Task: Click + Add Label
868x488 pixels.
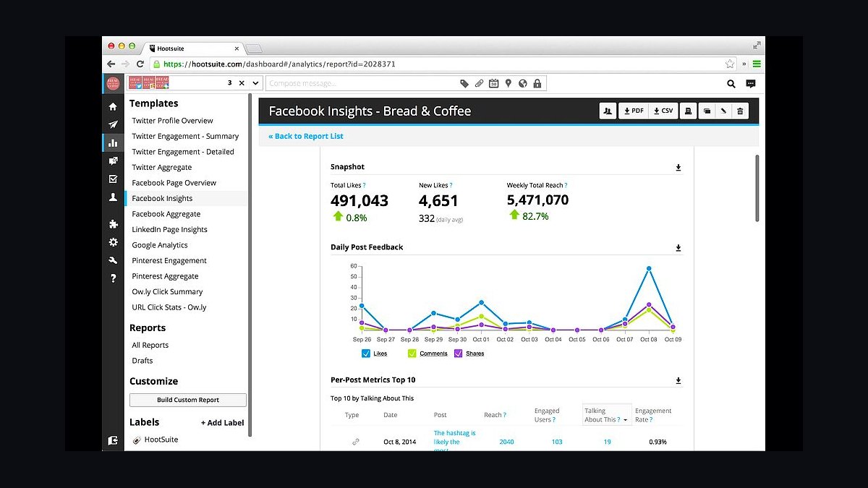Action: [x=222, y=423]
